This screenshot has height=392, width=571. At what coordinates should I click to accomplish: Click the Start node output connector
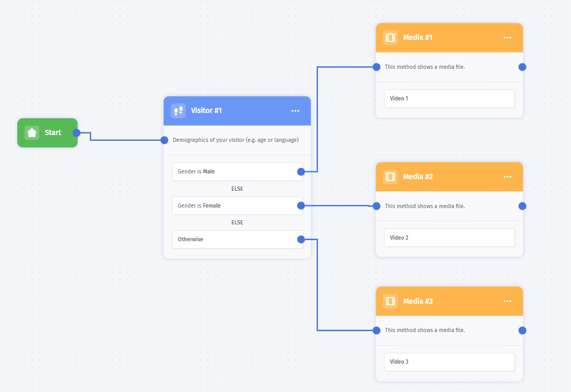pyautogui.click(x=77, y=132)
